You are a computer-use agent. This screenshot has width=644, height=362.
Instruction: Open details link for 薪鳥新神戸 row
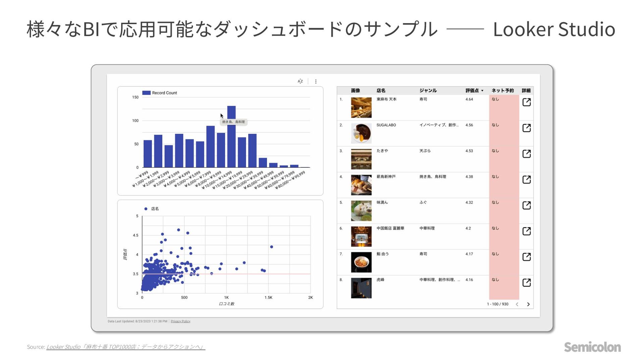coord(526,180)
